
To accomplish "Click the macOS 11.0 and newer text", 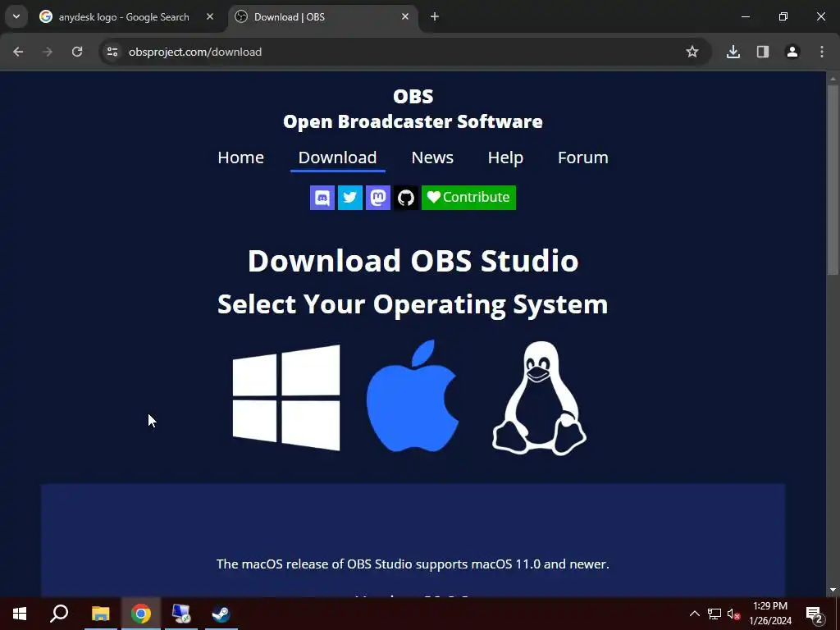I will tap(413, 564).
